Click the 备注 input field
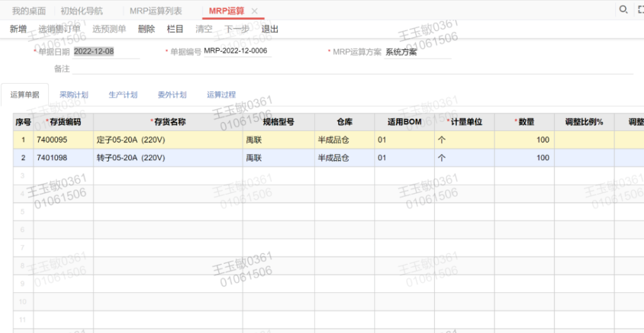Screen dimensions: 644x333 (x=350, y=69)
